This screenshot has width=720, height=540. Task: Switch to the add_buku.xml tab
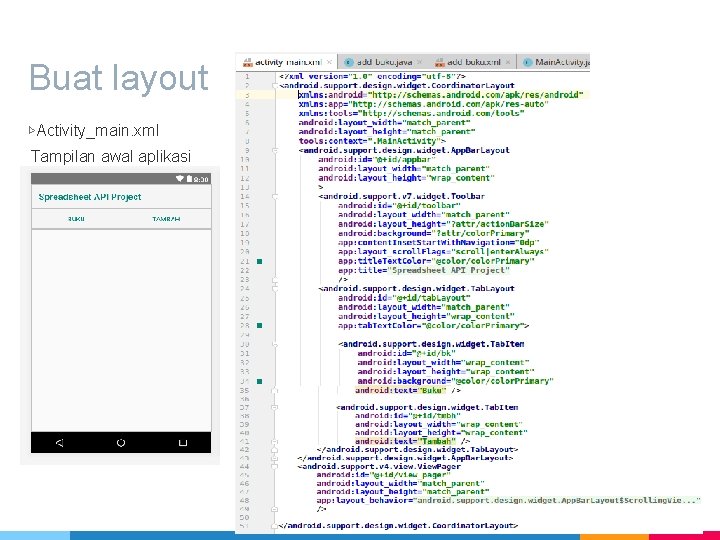472,62
